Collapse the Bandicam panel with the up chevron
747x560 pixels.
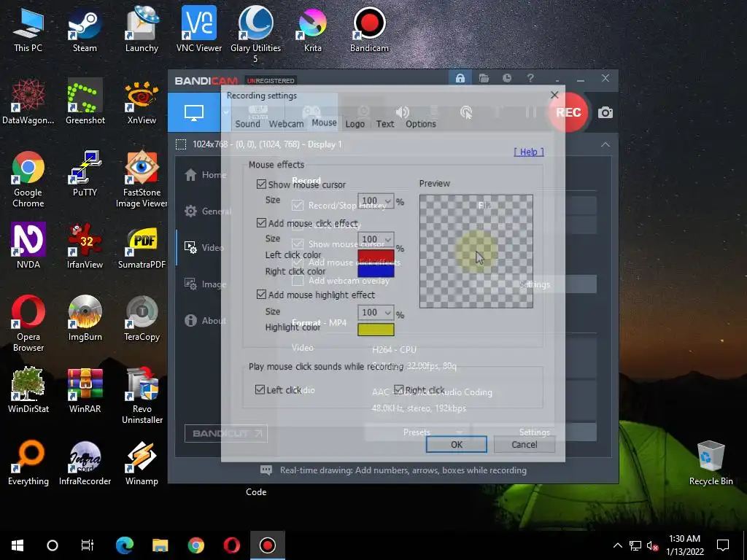(x=605, y=144)
